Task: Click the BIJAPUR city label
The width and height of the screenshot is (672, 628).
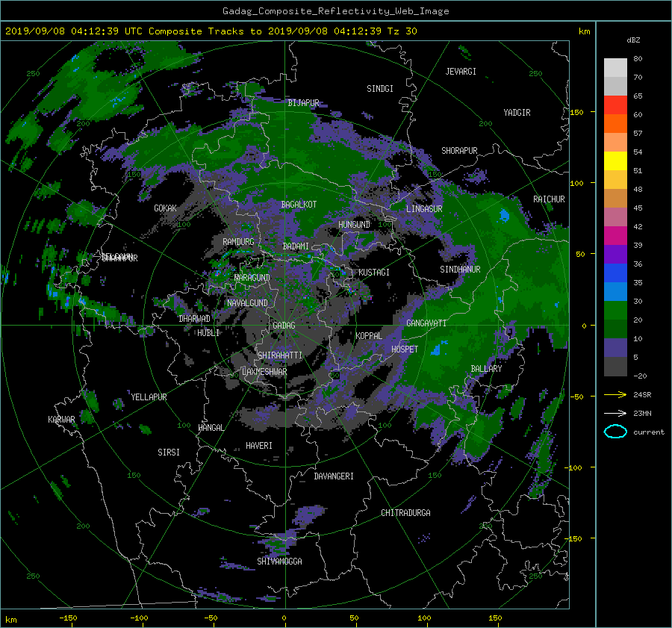Action: (303, 103)
